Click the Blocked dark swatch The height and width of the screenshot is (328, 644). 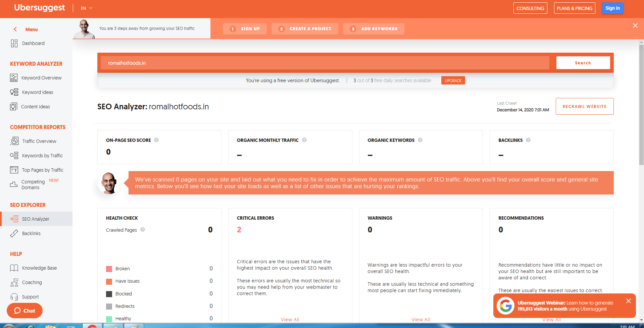pyautogui.click(x=109, y=294)
